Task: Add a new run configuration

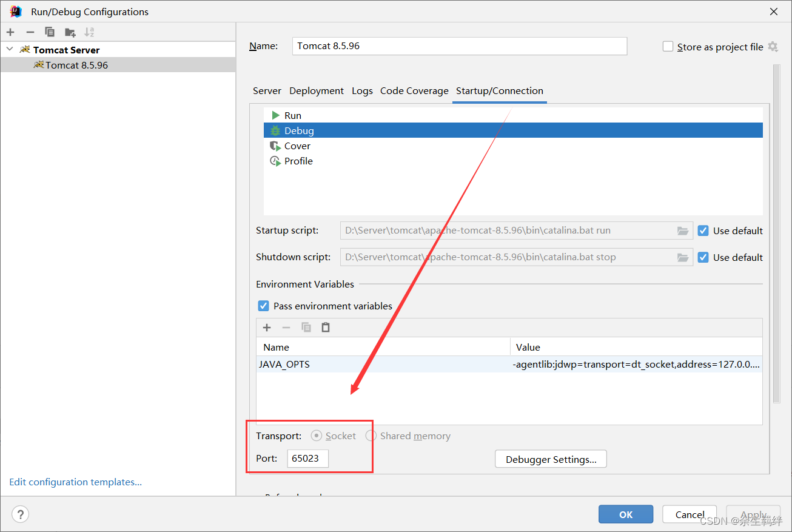Action: tap(10, 32)
